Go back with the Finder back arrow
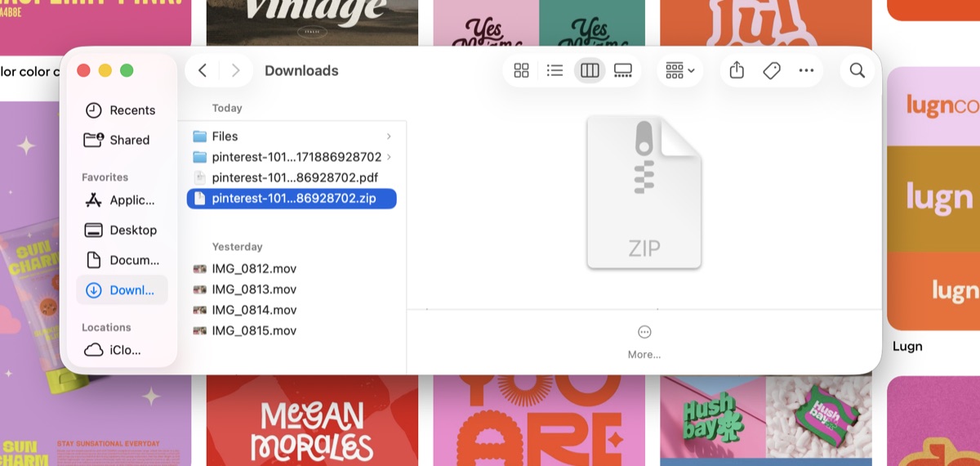Viewport: 980px width, 466px height. pyautogui.click(x=203, y=70)
